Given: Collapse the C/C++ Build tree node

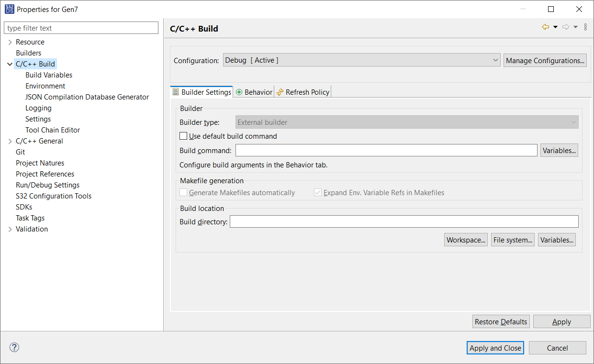Looking at the screenshot, I should point(10,64).
